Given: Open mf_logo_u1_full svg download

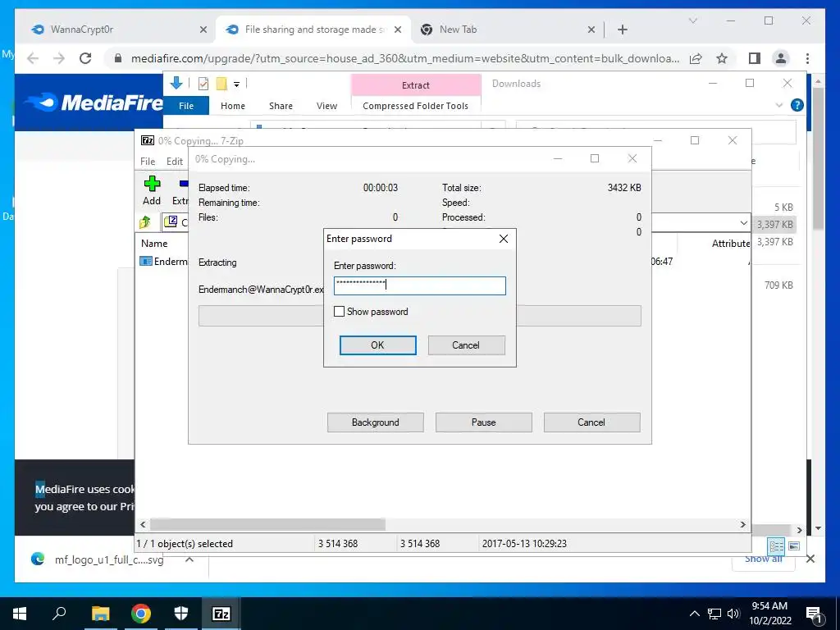Looking at the screenshot, I should pos(109,559).
